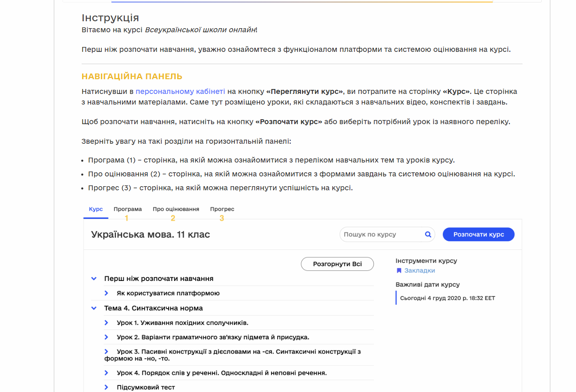Click the 'Розгорнути Всі' button
The height and width of the screenshot is (392, 576).
337,264
